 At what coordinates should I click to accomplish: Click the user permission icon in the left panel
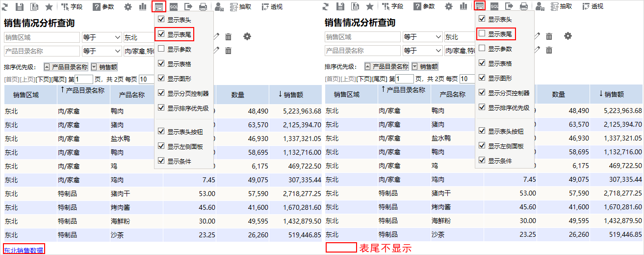[219, 6]
